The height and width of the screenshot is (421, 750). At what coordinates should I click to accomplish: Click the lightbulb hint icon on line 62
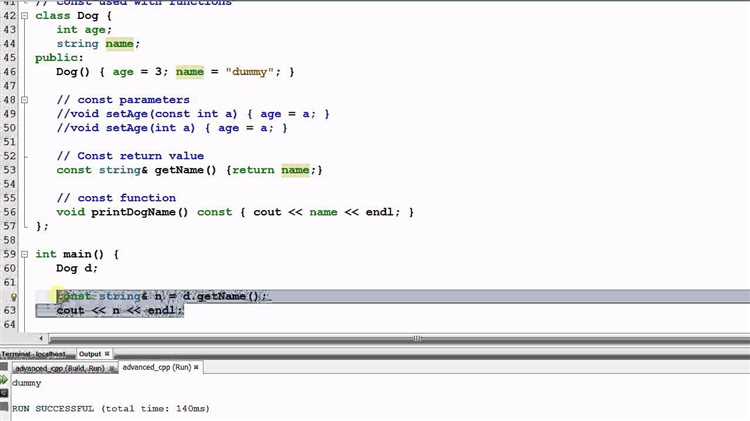pos(13,297)
